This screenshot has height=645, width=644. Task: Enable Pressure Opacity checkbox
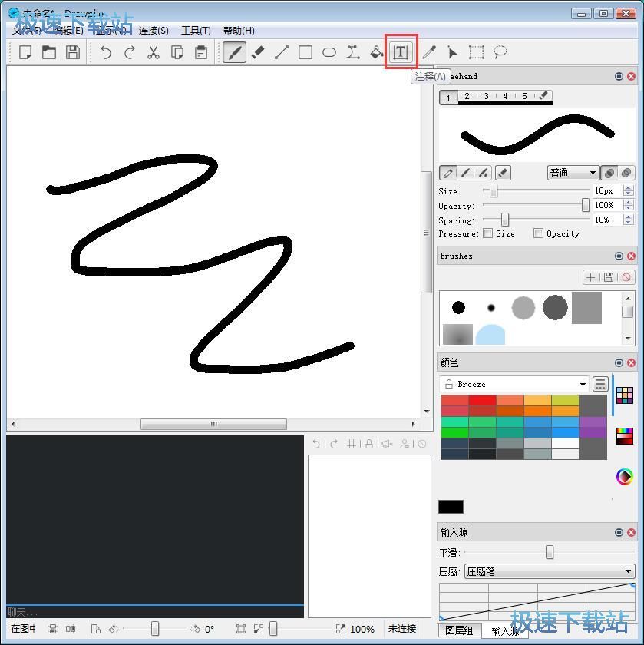tap(540, 233)
